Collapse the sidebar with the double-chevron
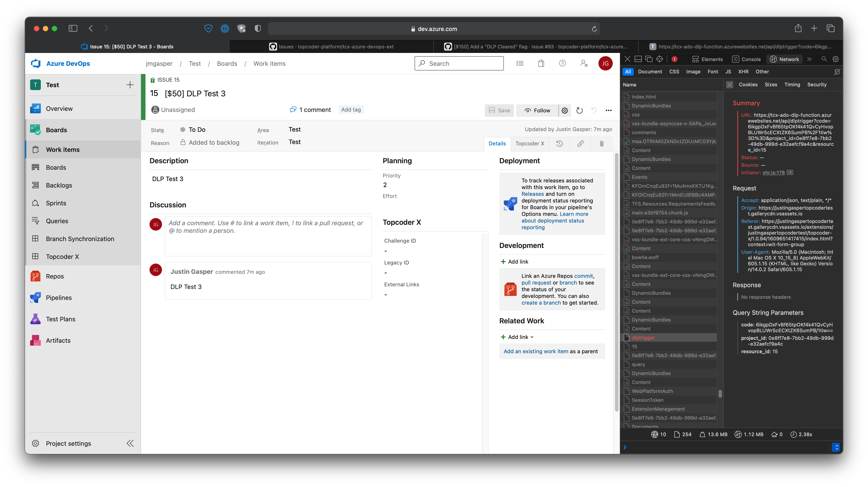Viewport: 868px width, 487px height. coord(130,443)
